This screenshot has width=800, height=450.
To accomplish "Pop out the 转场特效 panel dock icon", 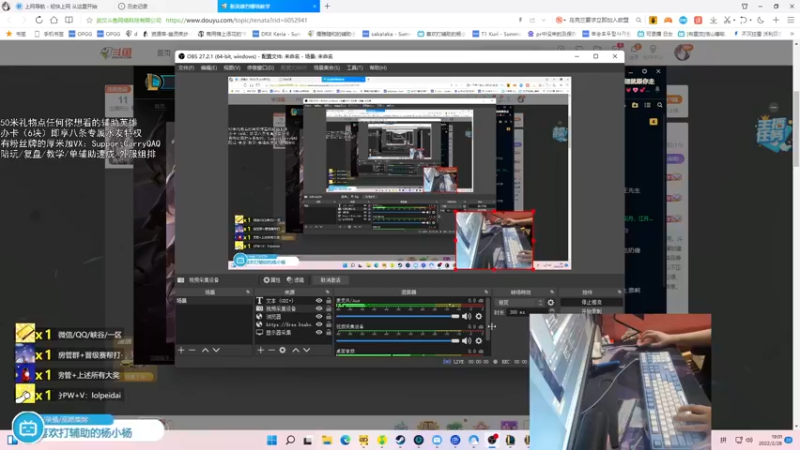I will pyautogui.click(x=552, y=292).
